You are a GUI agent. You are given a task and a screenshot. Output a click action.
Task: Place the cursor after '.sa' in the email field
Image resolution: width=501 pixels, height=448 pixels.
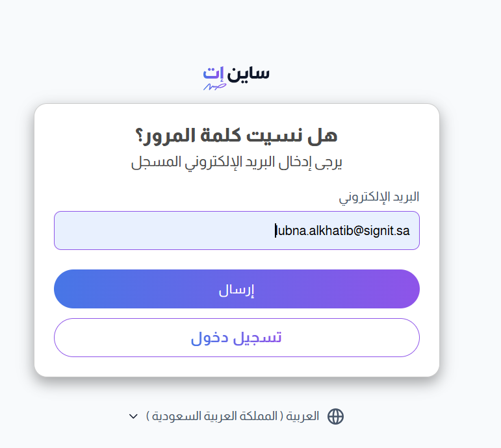click(x=410, y=230)
